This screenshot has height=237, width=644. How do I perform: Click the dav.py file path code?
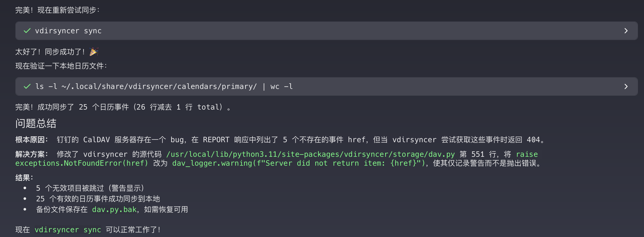(310, 154)
